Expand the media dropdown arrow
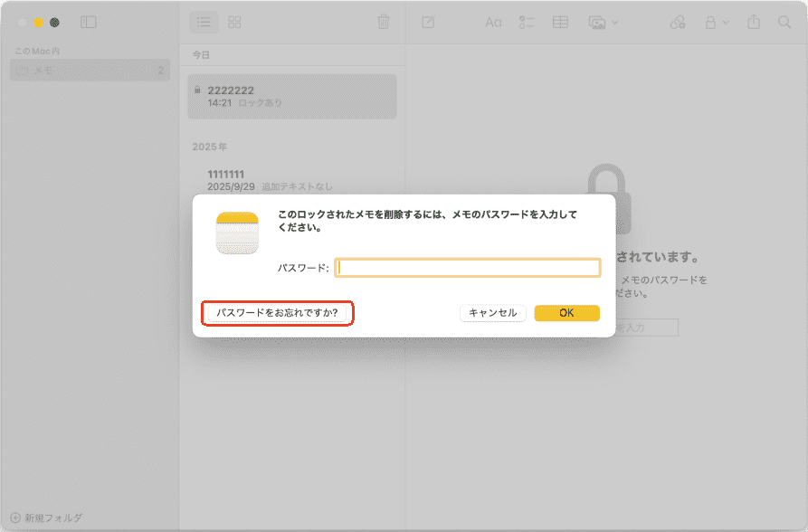The image size is (808, 532). point(614,23)
